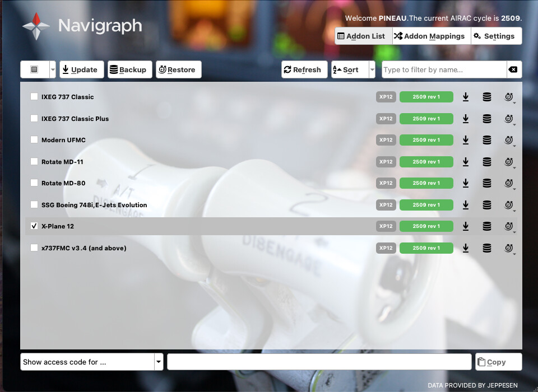Sort the addon list
The height and width of the screenshot is (392, 538).
[x=350, y=69]
